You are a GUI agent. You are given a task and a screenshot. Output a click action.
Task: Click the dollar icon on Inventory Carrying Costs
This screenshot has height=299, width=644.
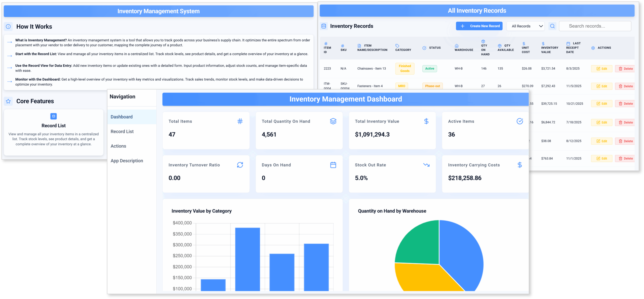click(519, 165)
